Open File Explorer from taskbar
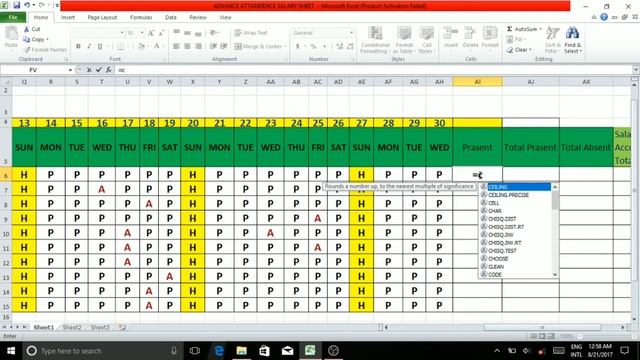 coord(241,351)
